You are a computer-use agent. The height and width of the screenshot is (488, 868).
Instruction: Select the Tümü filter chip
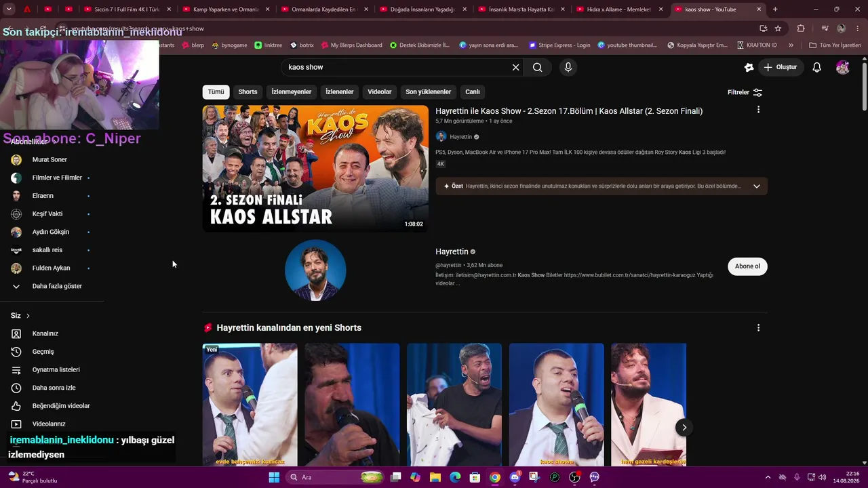coord(216,92)
